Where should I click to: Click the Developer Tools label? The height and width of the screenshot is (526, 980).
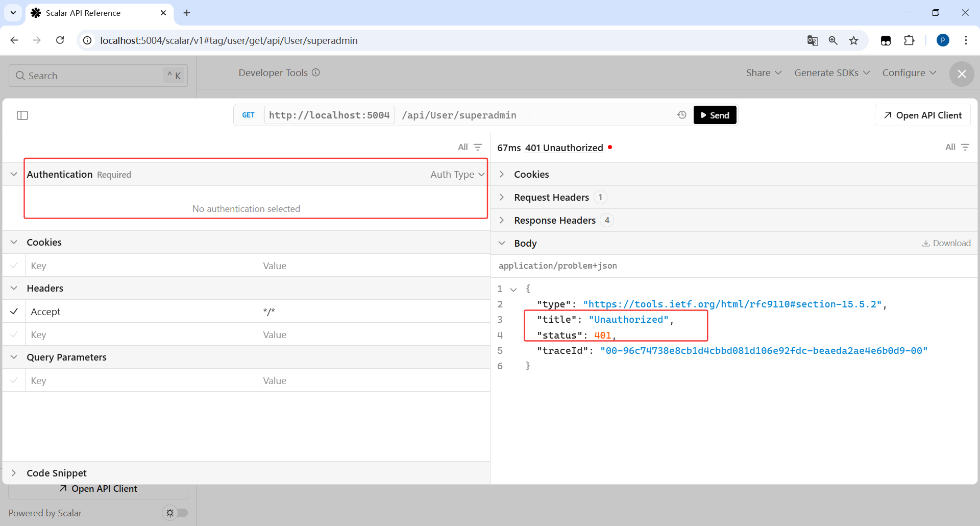(x=273, y=73)
